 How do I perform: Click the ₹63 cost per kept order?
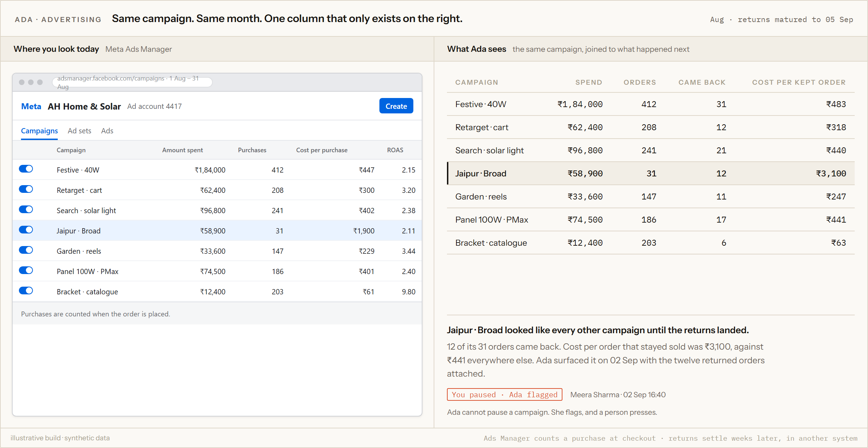coord(839,243)
